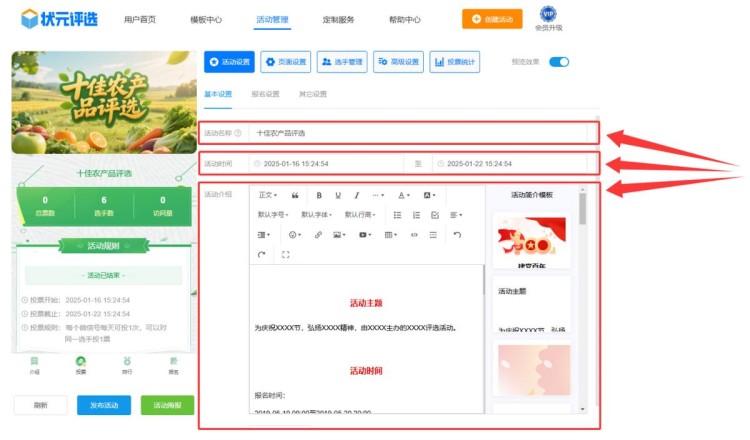Insert a bulleted list

point(398,215)
